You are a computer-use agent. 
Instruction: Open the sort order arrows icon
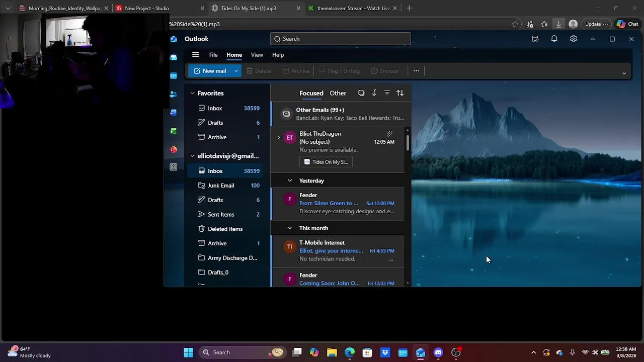click(400, 93)
